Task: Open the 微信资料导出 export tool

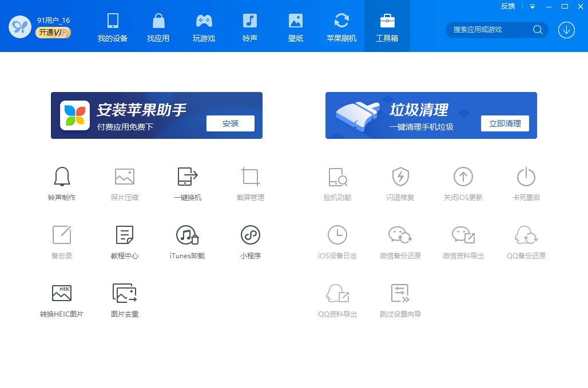Action: (x=463, y=242)
